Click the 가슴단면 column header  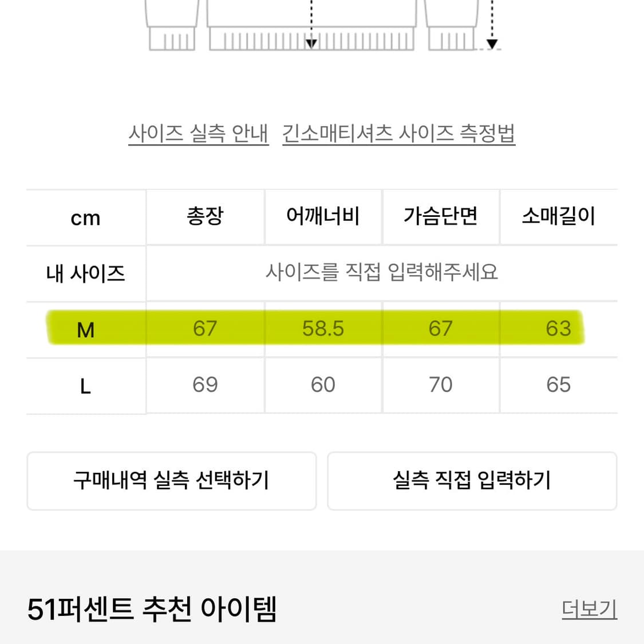coord(440,217)
